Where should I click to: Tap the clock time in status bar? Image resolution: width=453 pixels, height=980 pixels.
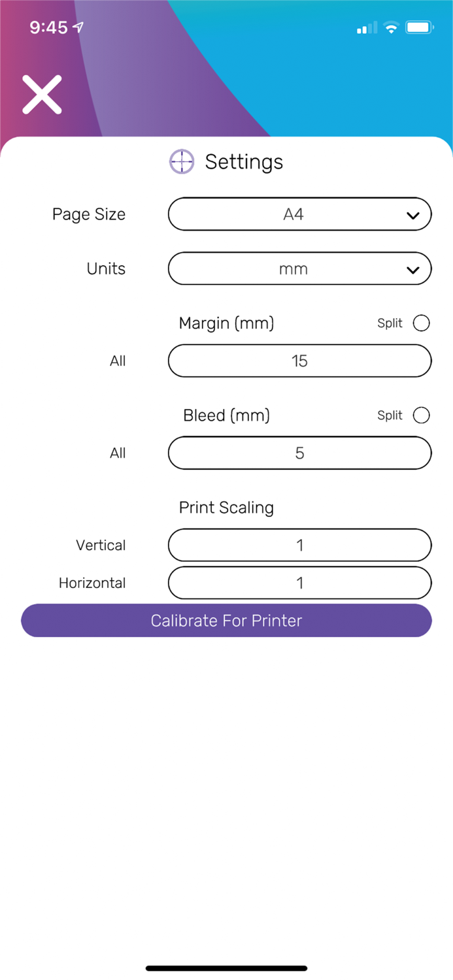click(x=49, y=27)
